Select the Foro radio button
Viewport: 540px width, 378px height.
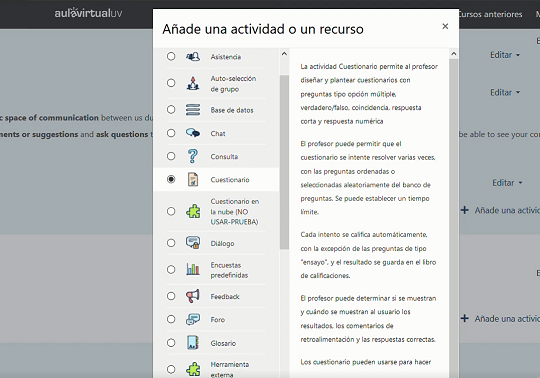(171, 319)
